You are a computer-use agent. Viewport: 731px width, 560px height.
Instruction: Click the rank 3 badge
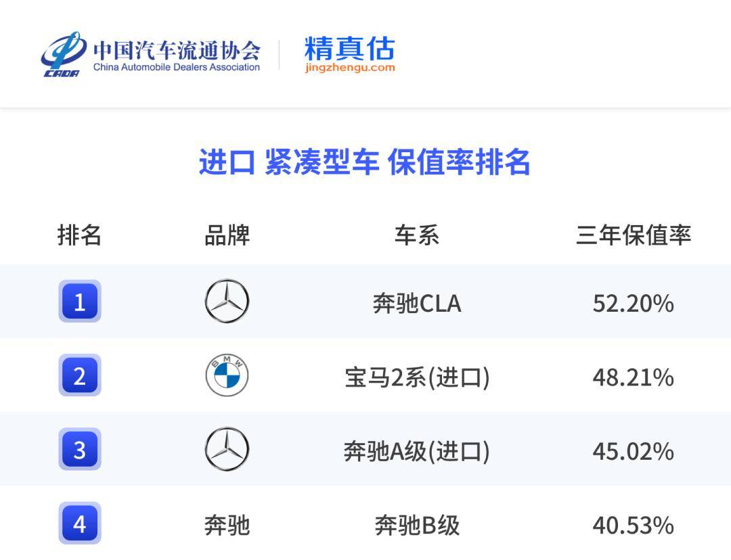(x=80, y=450)
